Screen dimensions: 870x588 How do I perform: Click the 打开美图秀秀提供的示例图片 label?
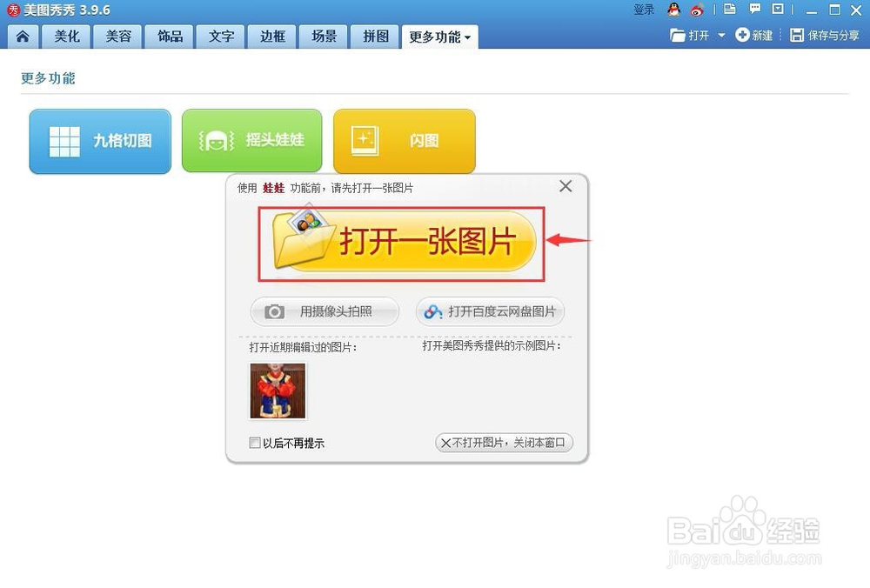[492, 345]
